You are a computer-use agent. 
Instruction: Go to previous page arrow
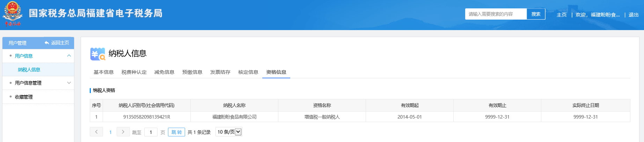point(96,132)
